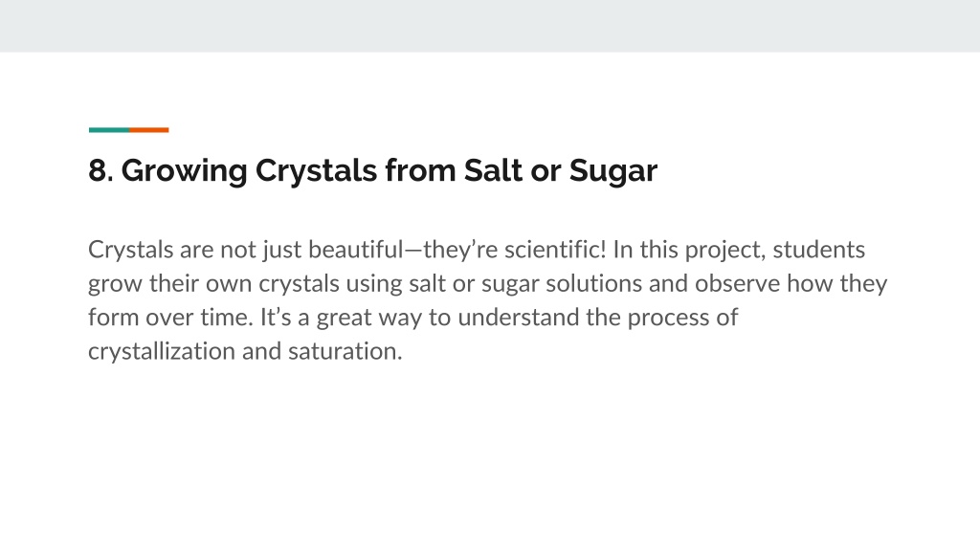Click the word scientific in the paragraph
The height and width of the screenshot is (551, 980).
552,250
